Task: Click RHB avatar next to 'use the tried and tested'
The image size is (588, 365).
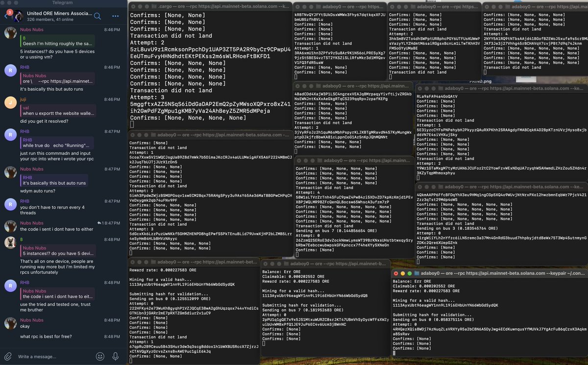Action: click(10, 285)
